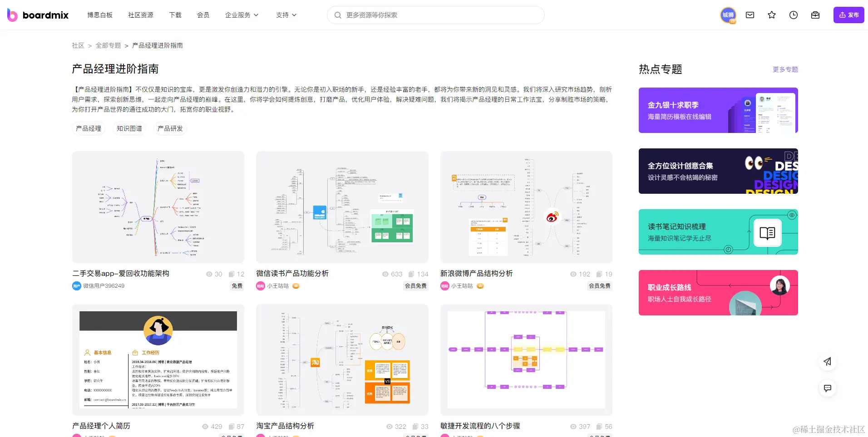Click the user avatar in the top bar
Viewport: 868px width, 437px height.
pyautogui.click(x=728, y=15)
